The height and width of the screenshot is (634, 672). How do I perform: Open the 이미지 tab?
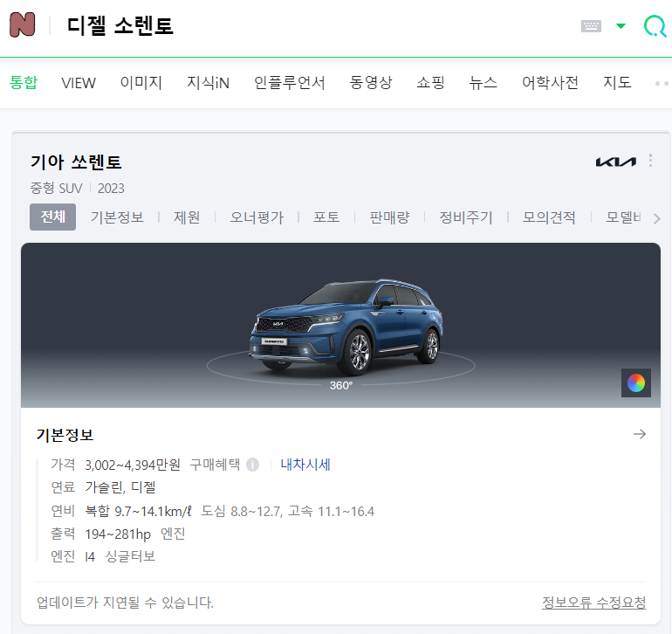pyautogui.click(x=141, y=82)
